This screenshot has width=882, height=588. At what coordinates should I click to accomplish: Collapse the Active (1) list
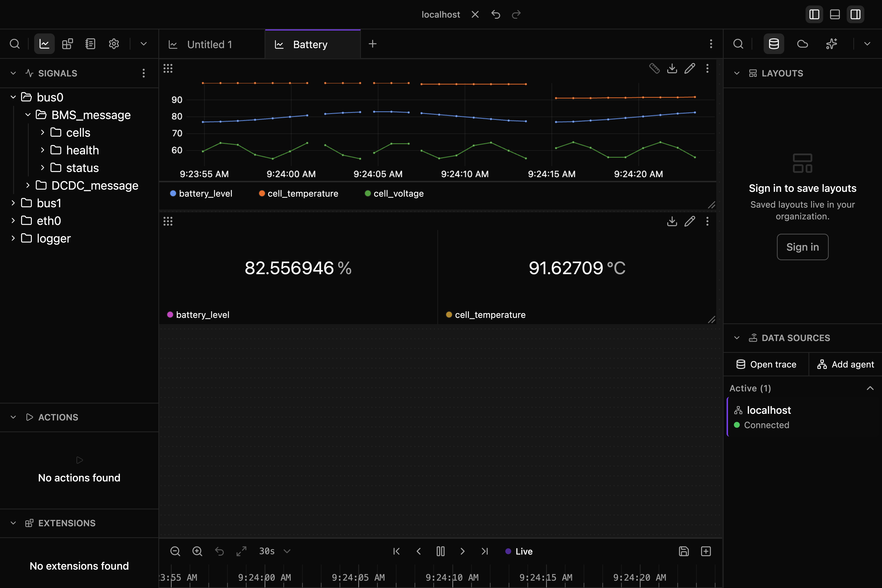point(870,388)
